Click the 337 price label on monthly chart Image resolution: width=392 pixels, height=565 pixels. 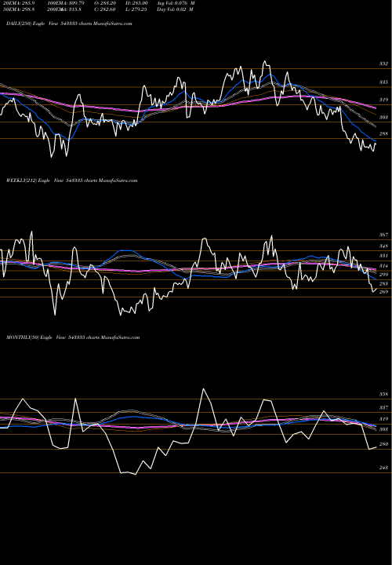[x=383, y=408]
